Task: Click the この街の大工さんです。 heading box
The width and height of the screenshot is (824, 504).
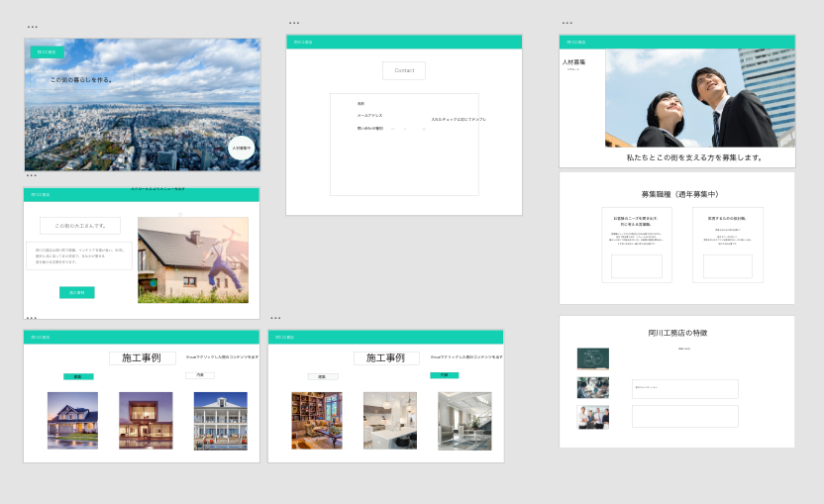Action: pos(80,226)
